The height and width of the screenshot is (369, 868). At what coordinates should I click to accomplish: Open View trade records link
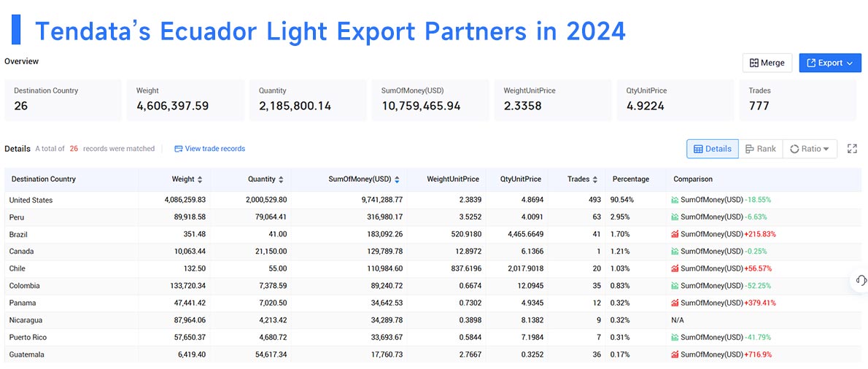pyautogui.click(x=209, y=149)
